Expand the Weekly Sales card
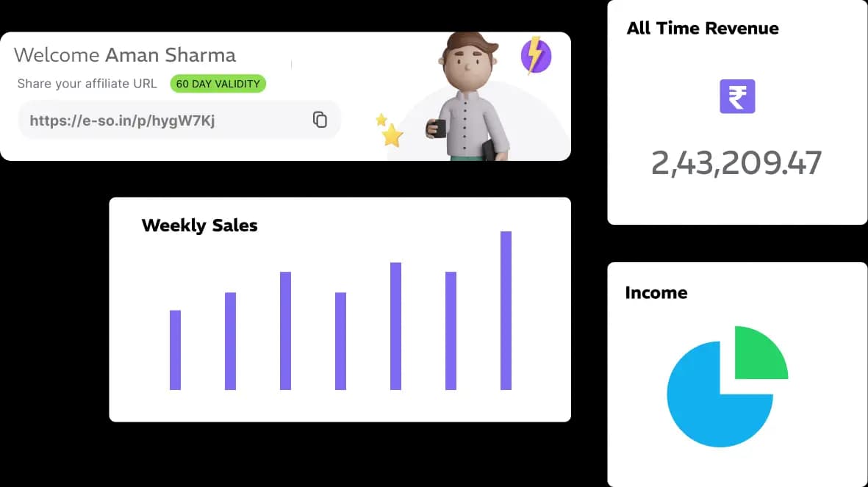This screenshot has height=487, width=868. [x=340, y=309]
